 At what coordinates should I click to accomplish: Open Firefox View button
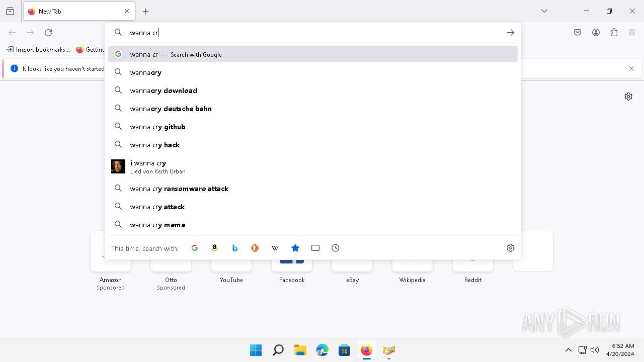tap(10, 11)
